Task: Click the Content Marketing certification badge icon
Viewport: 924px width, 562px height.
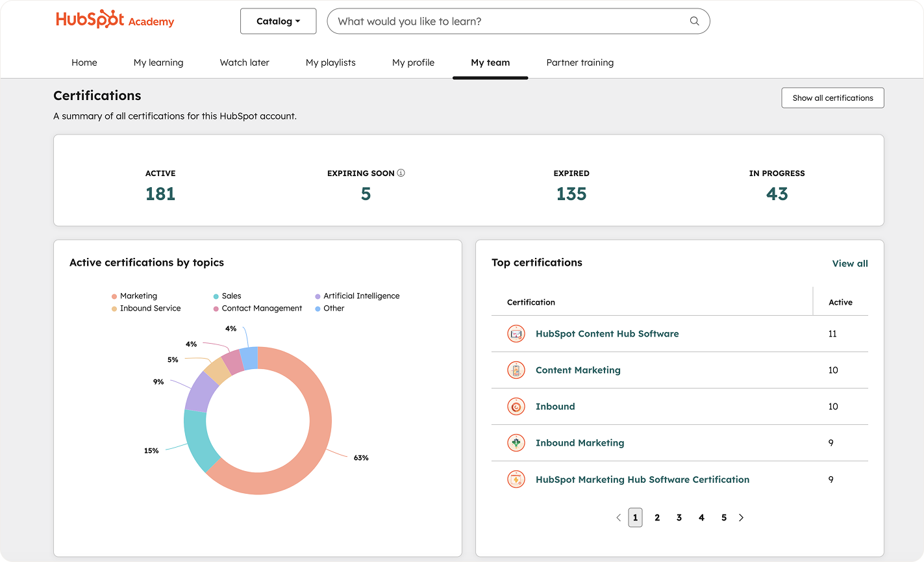Action: point(516,370)
